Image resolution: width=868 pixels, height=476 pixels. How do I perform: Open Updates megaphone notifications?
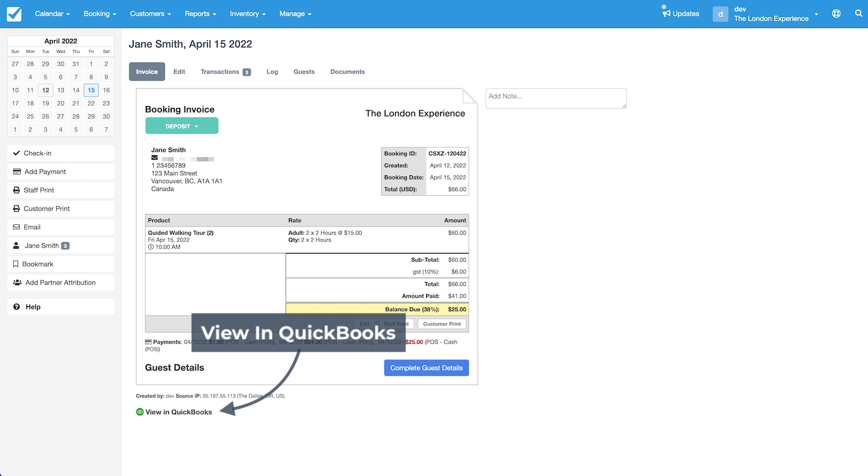click(x=681, y=13)
